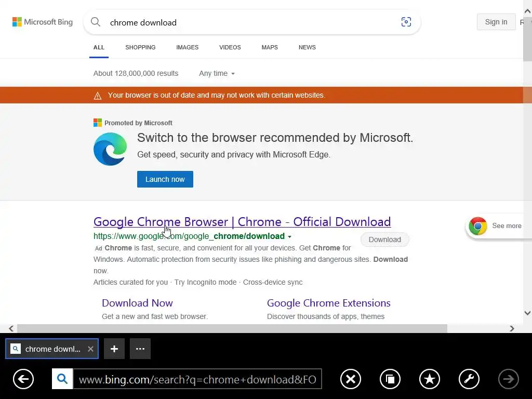Switch to the IMAGES tab
532x399 pixels.
(x=187, y=47)
